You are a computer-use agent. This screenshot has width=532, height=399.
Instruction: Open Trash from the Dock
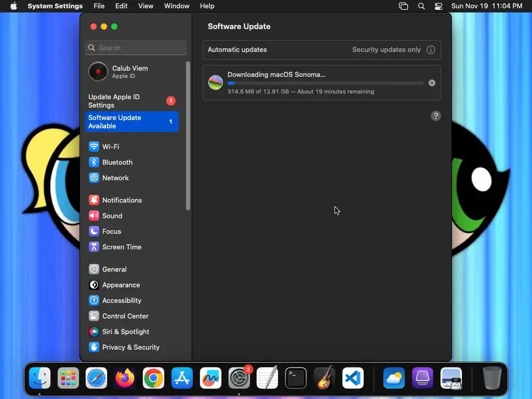tap(492, 378)
